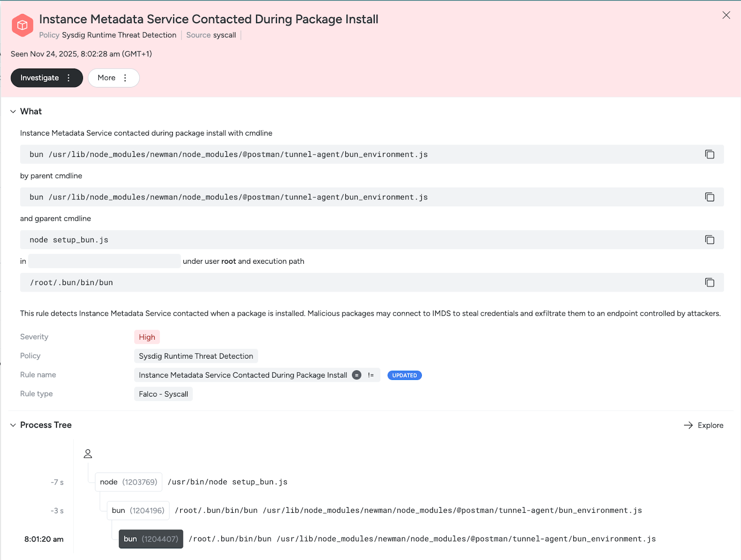Viewport: 741px width, 560px height.
Task: Click the user icon in process tree
Action: (x=88, y=454)
